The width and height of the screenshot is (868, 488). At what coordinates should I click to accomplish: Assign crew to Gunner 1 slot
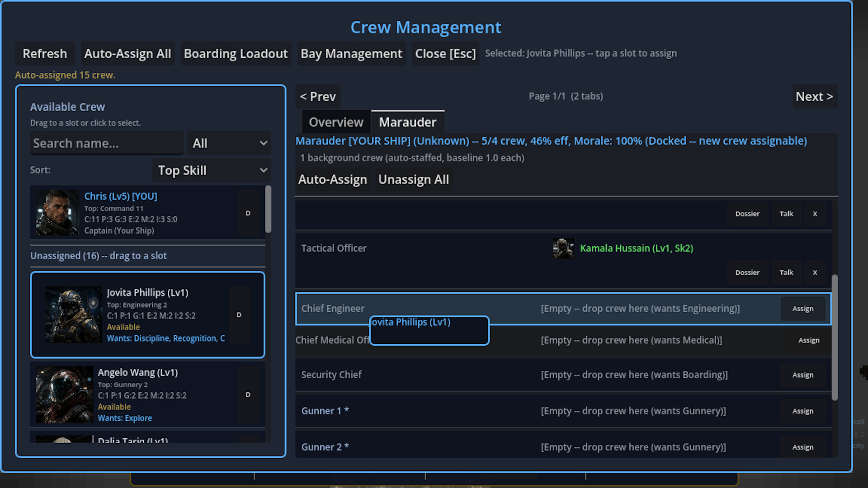803,411
